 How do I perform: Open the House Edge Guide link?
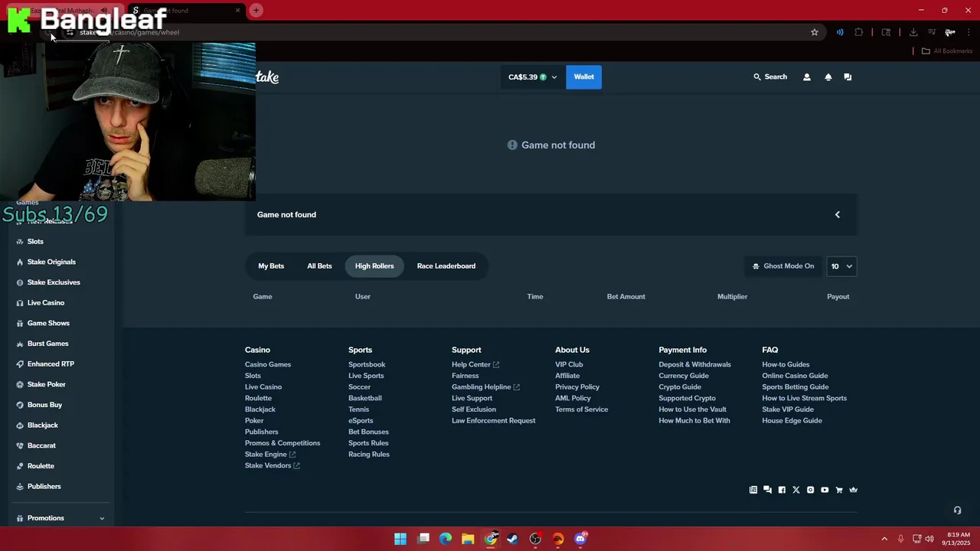coord(792,421)
